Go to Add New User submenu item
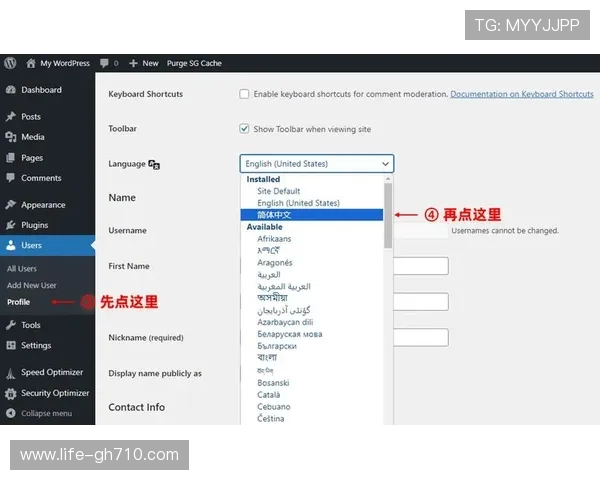Viewport: 600px width, 480px height. 29,285
